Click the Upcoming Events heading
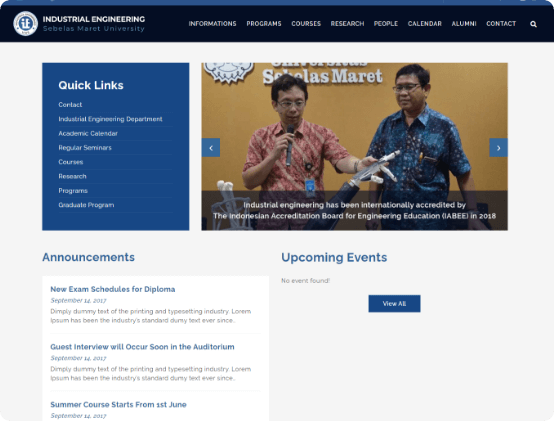This screenshot has width=554, height=421. (x=334, y=257)
